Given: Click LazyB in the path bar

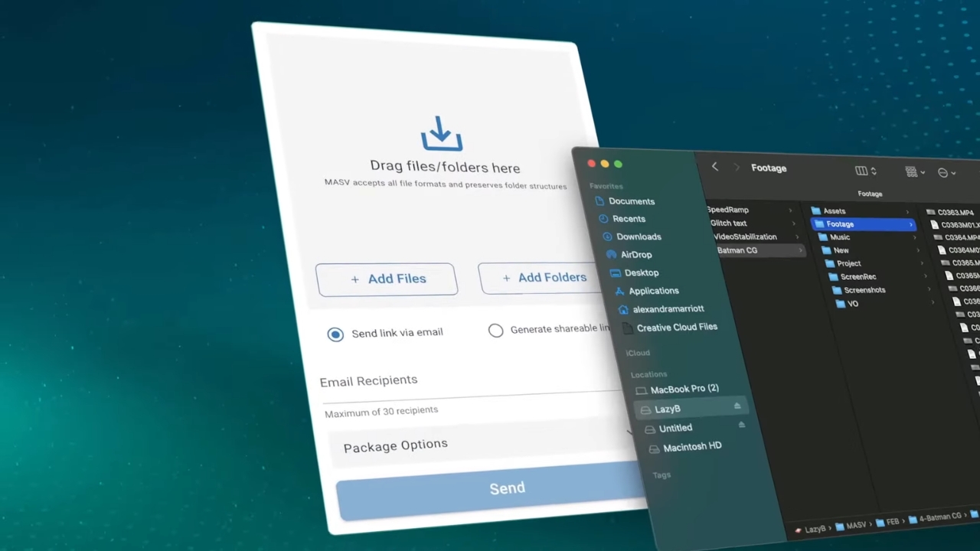Looking at the screenshot, I should point(810,530).
